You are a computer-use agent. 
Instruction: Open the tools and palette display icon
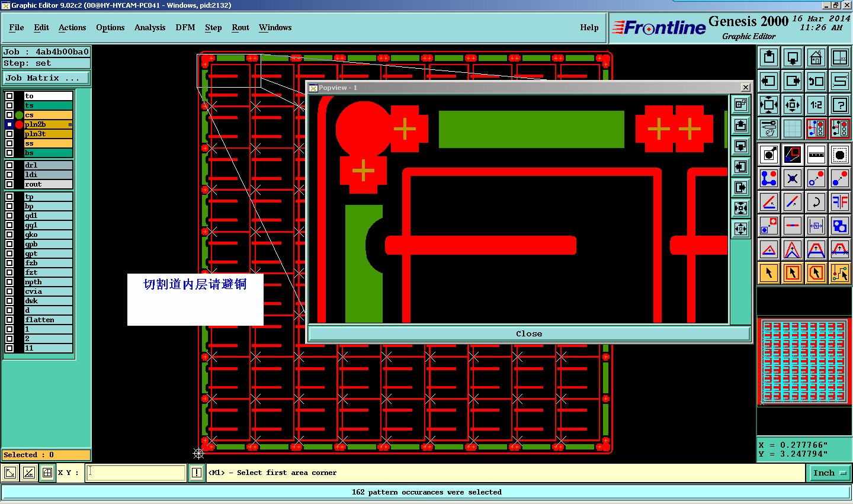pyautogui.click(x=769, y=129)
